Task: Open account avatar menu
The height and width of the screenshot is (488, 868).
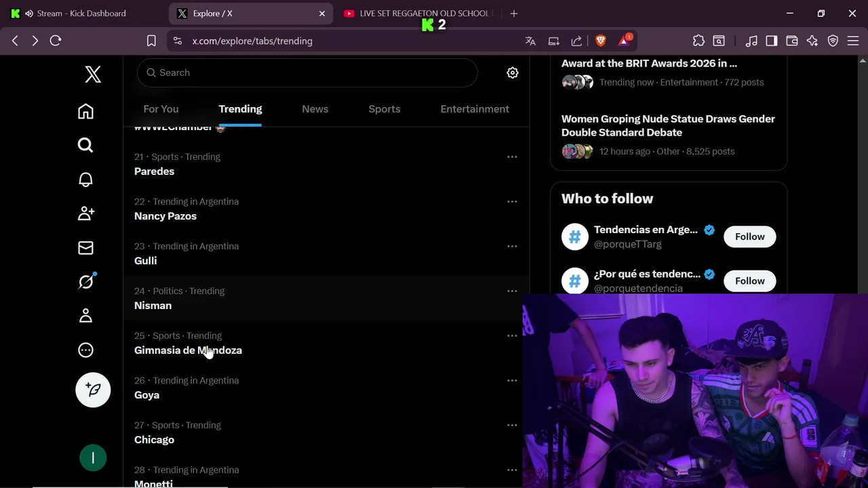Action: [x=93, y=457]
